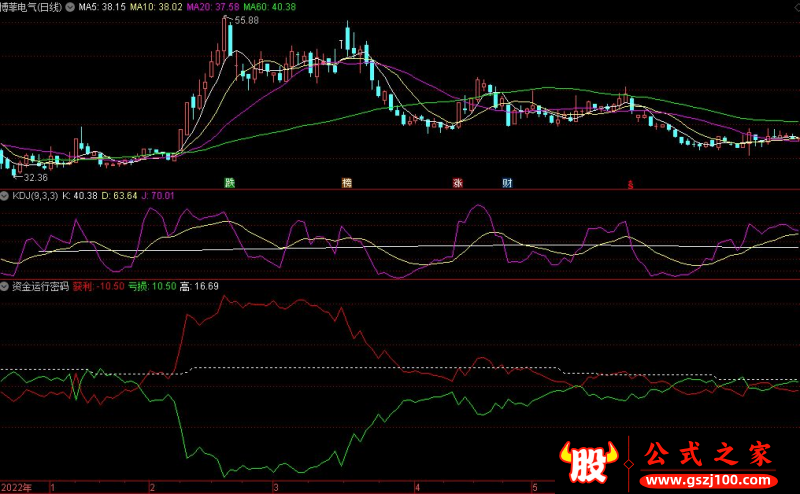This screenshot has width=800, height=494.
Task: Open the 资金运行密码 indicator dropdown arrow
Action: pyautogui.click(x=5, y=287)
